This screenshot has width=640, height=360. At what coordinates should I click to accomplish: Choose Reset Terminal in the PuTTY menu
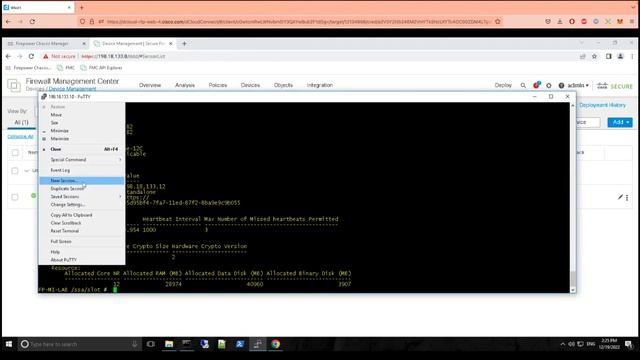coord(82,231)
